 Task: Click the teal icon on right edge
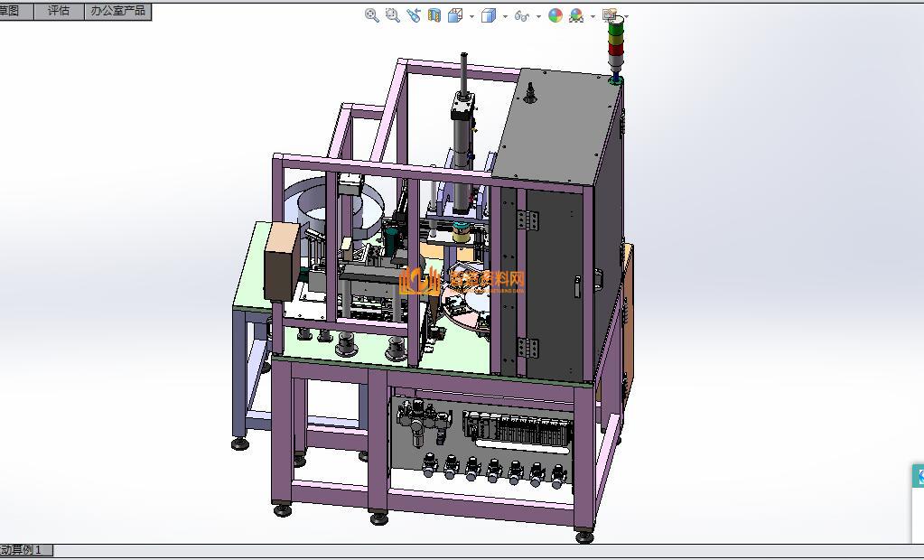pyautogui.click(x=919, y=477)
